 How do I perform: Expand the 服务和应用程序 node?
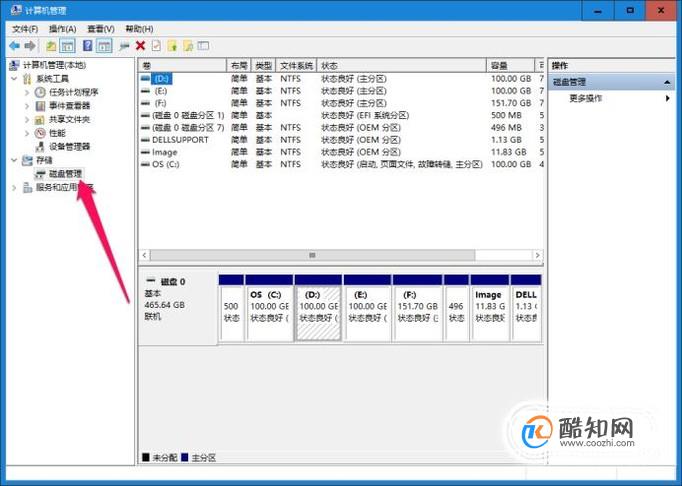pos(14,188)
